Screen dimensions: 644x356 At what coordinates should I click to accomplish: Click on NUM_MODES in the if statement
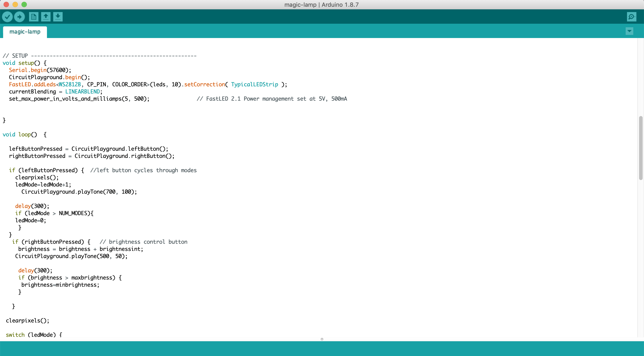[x=73, y=213]
